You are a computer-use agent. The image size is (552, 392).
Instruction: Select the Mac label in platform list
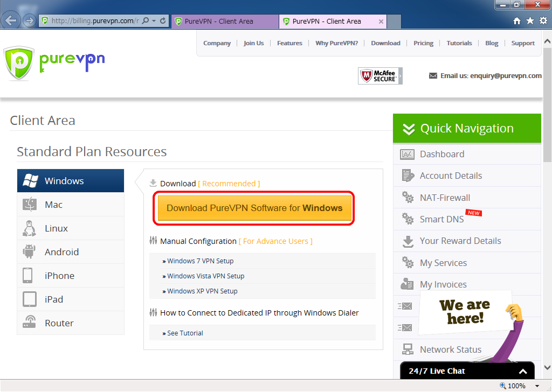pos(53,205)
